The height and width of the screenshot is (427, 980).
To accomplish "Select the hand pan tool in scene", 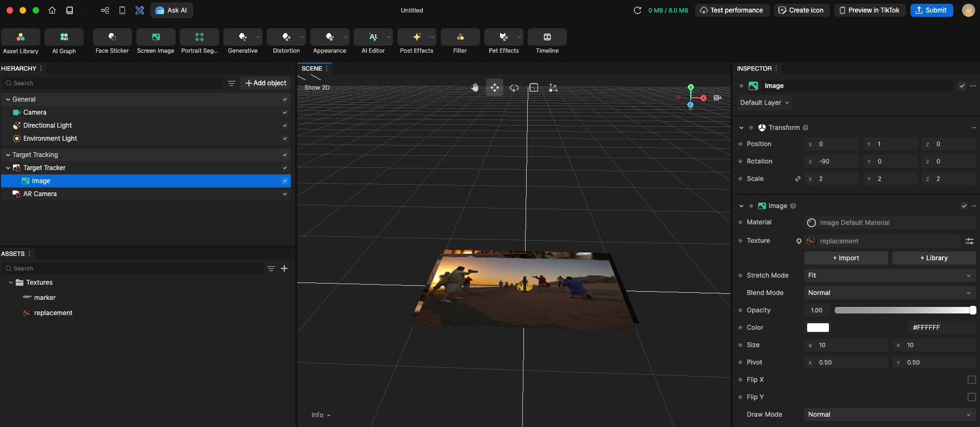I will [x=475, y=87].
